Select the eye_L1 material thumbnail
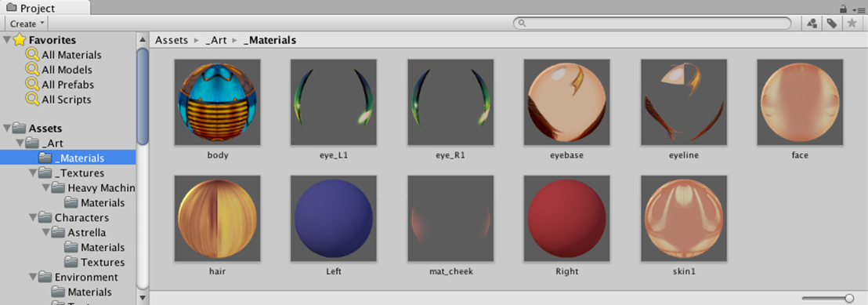The image size is (868, 305). [x=334, y=103]
